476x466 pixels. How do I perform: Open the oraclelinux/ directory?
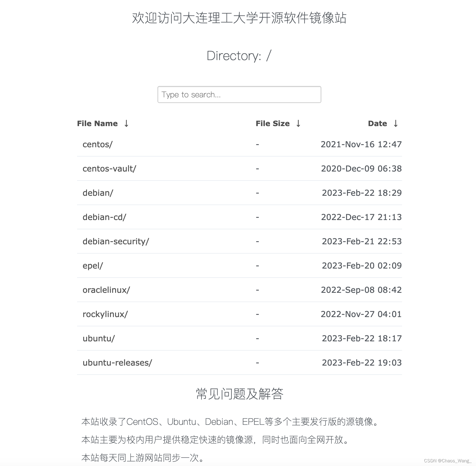tap(106, 290)
